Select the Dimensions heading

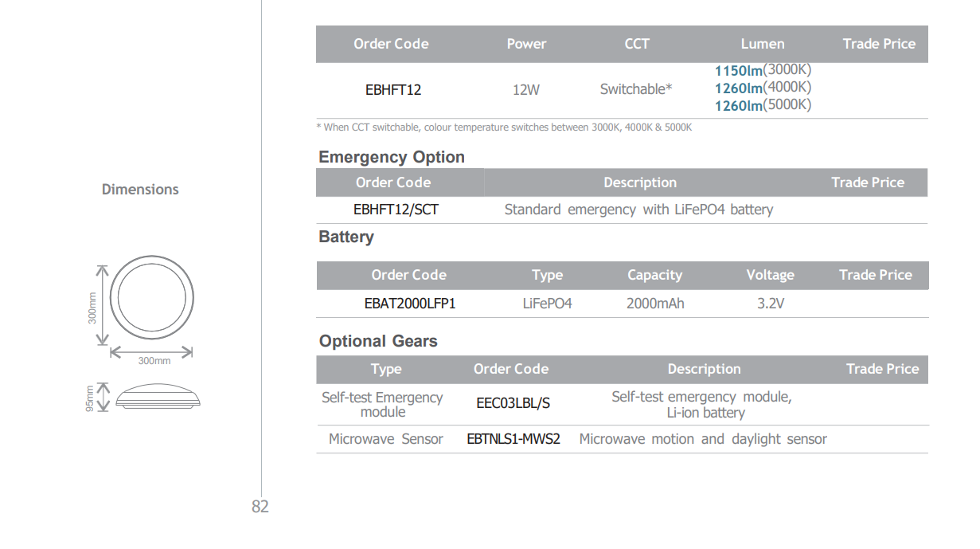click(x=140, y=190)
